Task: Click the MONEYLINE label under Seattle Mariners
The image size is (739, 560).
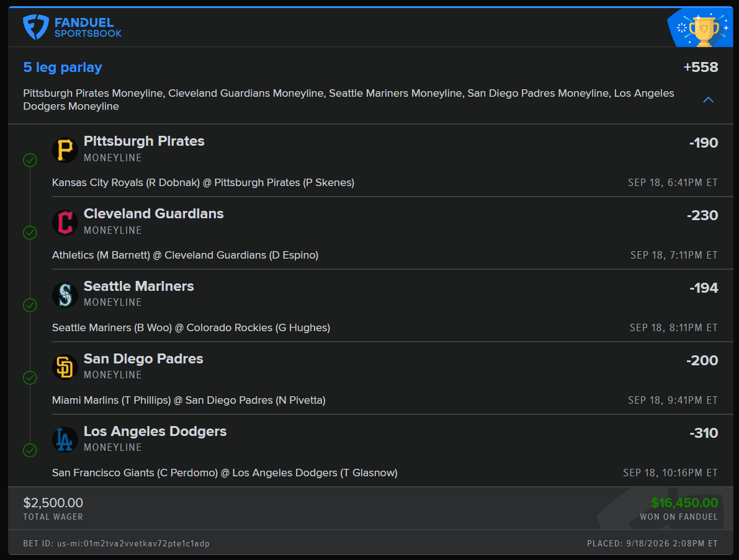Action: 113,303
